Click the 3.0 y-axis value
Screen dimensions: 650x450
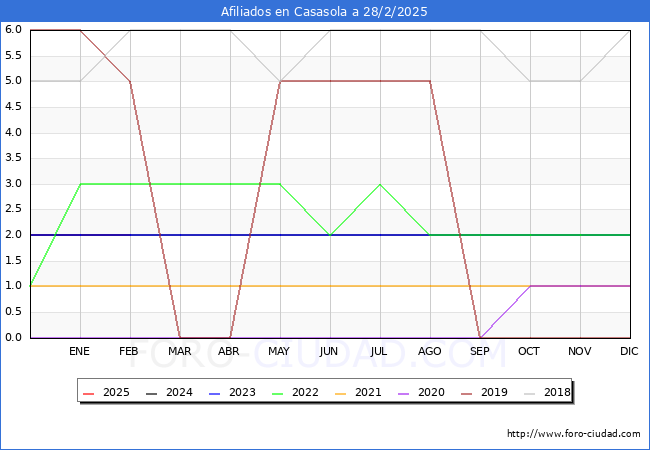pyautogui.click(x=13, y=184)
